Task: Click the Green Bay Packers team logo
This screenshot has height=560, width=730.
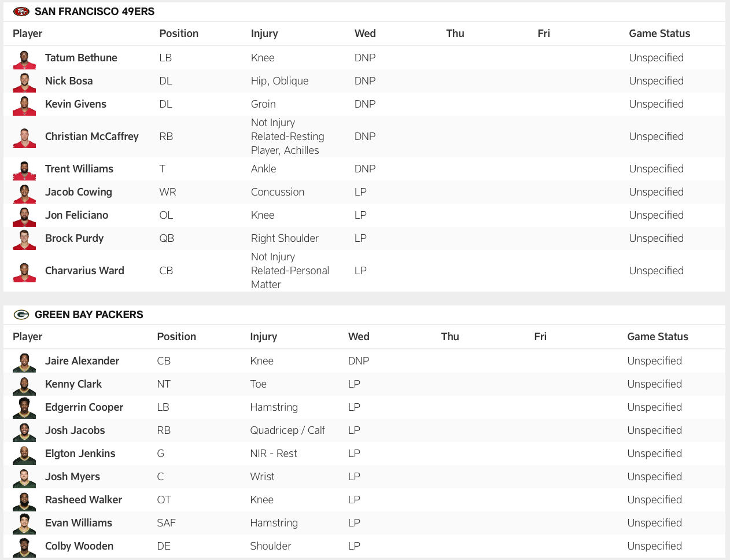Action: point(21,315)
